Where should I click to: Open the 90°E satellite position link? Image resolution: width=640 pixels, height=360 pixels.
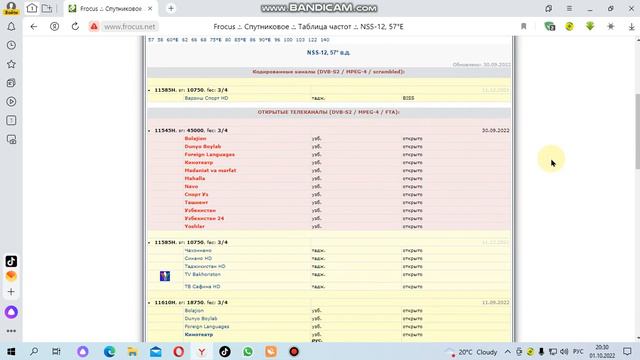[x=264, y=40]
